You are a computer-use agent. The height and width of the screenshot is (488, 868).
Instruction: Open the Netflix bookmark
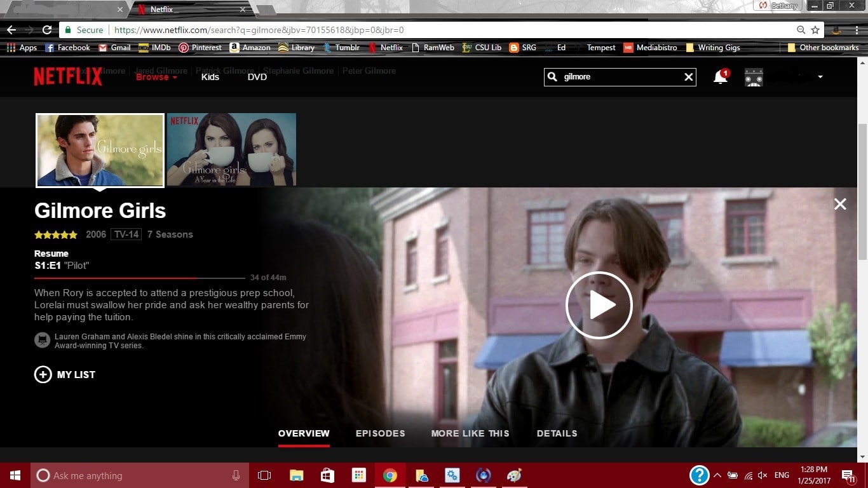click(386, 48)
